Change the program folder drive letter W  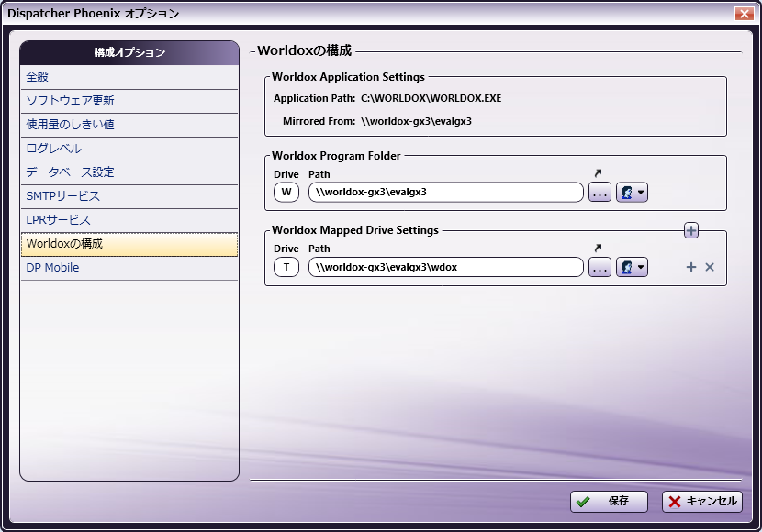click(x=286, y=193)
